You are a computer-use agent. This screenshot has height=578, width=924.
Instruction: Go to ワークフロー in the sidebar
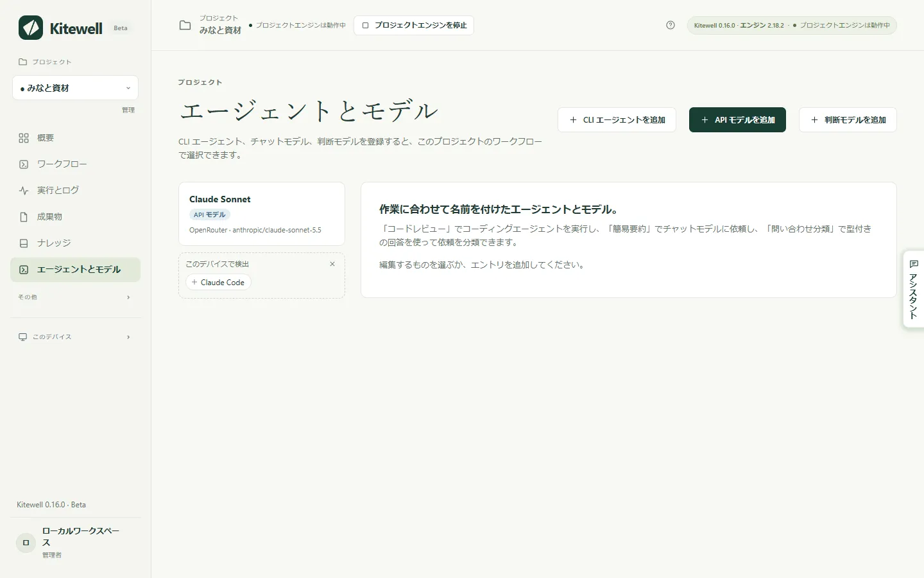click(75, 164)
